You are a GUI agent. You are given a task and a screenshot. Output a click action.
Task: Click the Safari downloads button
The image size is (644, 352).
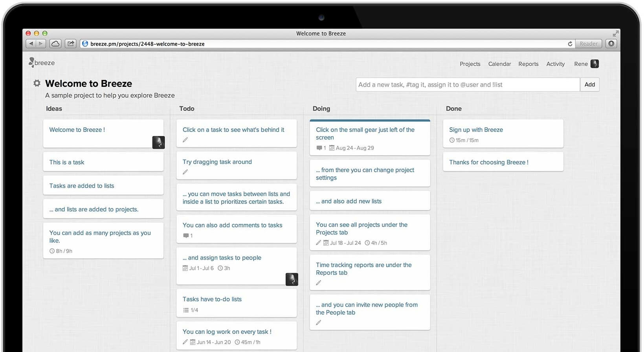click(611, 44)
